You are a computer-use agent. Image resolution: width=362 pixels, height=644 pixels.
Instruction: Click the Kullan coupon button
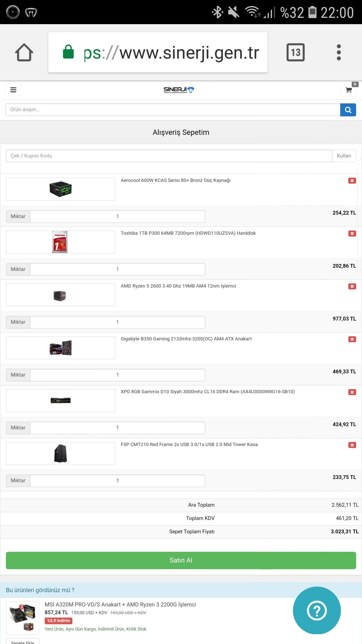pyautogui.click(x=344, y=156)
